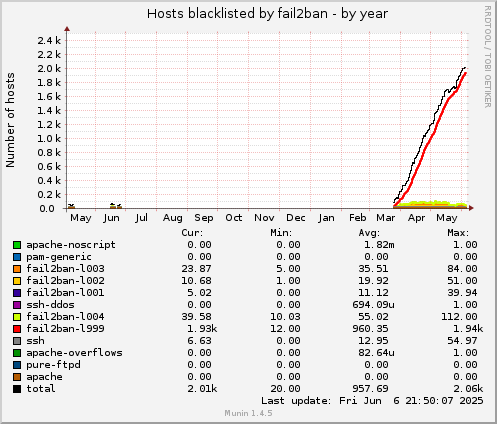The height and width of the screenshot is (424, 497).
Task: Select the pure-ftpd legend label
Action: (x=53, y=365)
